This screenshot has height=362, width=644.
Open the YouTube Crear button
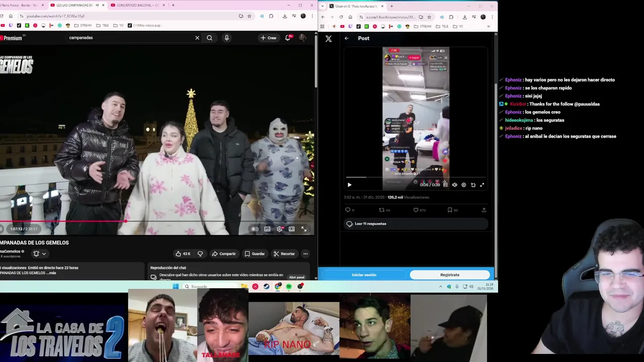click(269, 38)
